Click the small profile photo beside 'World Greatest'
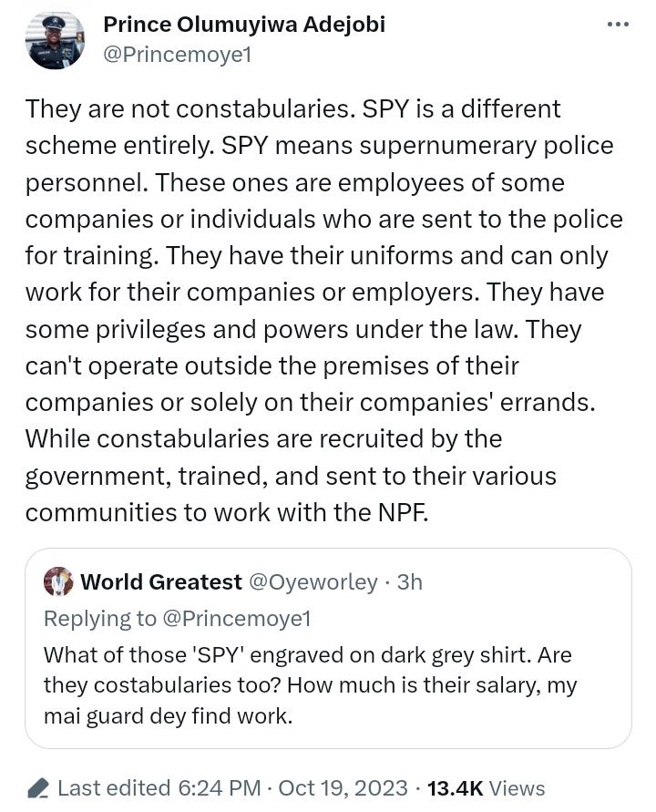656x812 pixels. [x=57, y=581]
